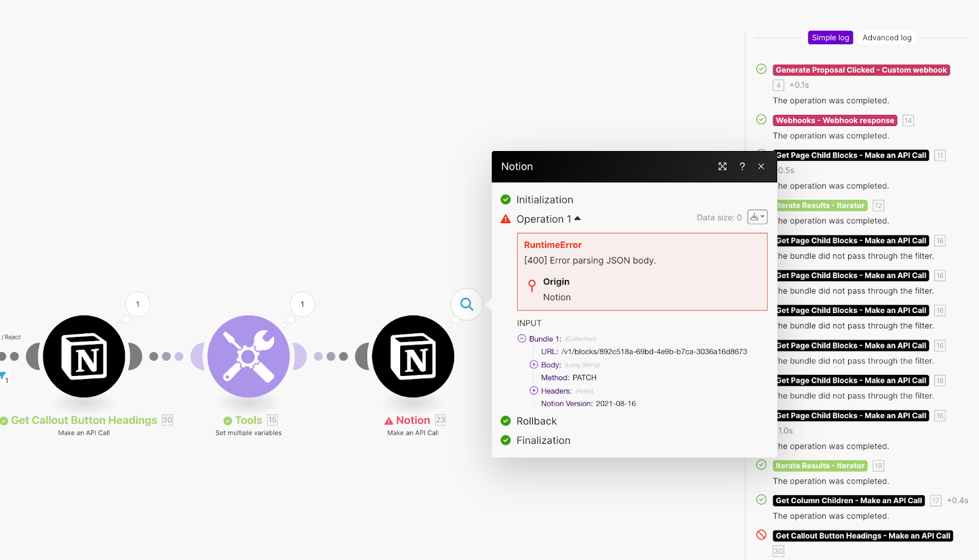Open operation bubble above Tools module
The image size is (979, 560).
[x=302, y=304]
